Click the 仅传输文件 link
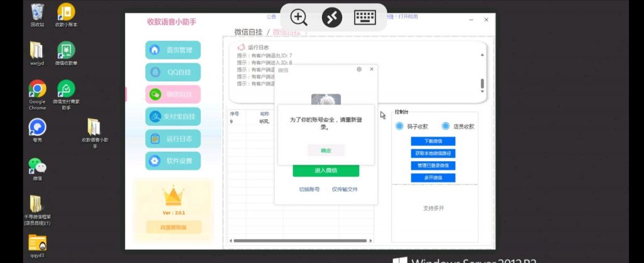Viewport: 644px width, 263px height. pos(345,189)
